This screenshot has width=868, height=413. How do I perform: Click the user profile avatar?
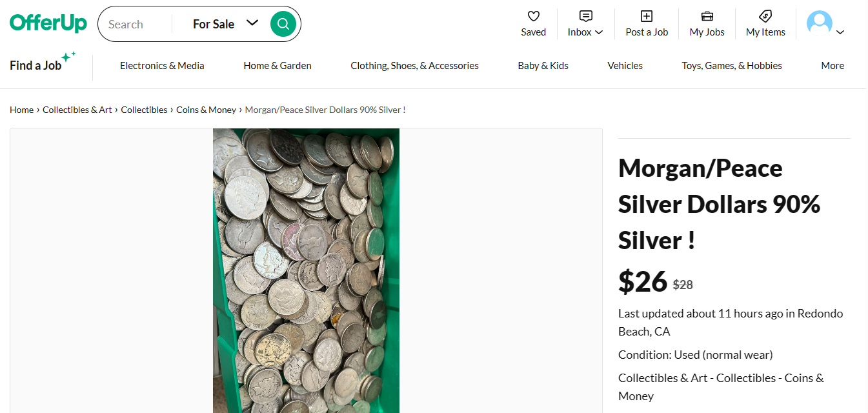click(820, 24)
